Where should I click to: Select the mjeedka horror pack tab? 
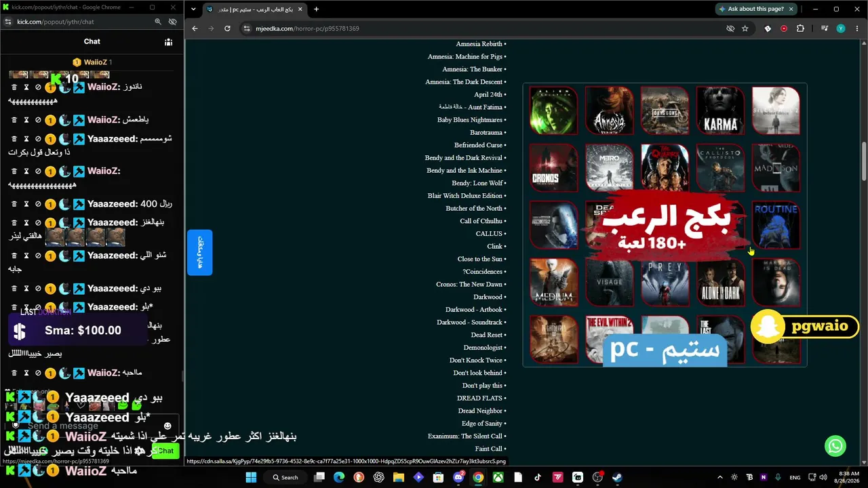pyautogui.click(x=254, y=9)
